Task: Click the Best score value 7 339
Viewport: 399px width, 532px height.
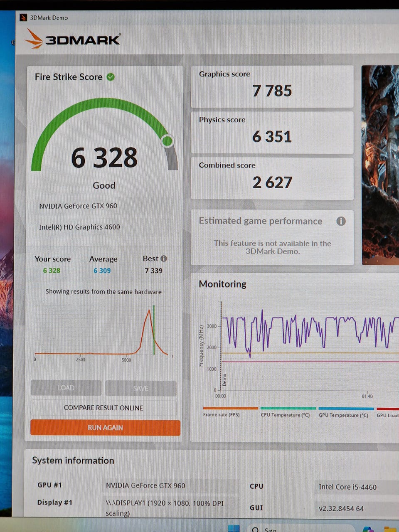Action: pyautogui.click(x=153, y=271)
